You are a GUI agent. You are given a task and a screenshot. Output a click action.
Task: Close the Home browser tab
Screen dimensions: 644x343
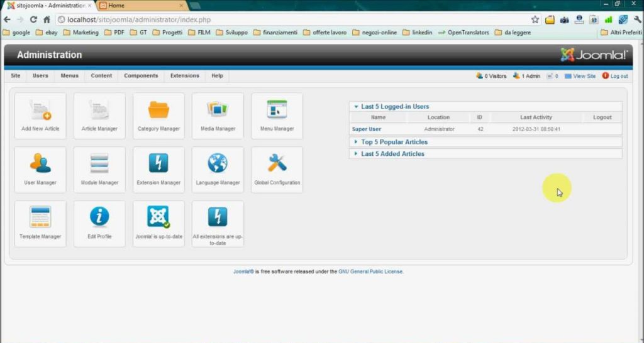click(x=181, y=6)
